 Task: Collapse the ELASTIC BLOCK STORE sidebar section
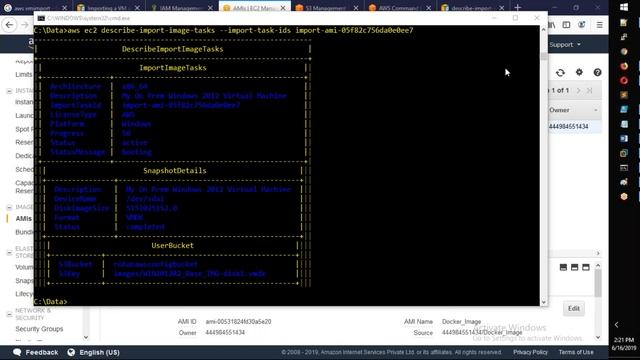[x=9, y=253]
